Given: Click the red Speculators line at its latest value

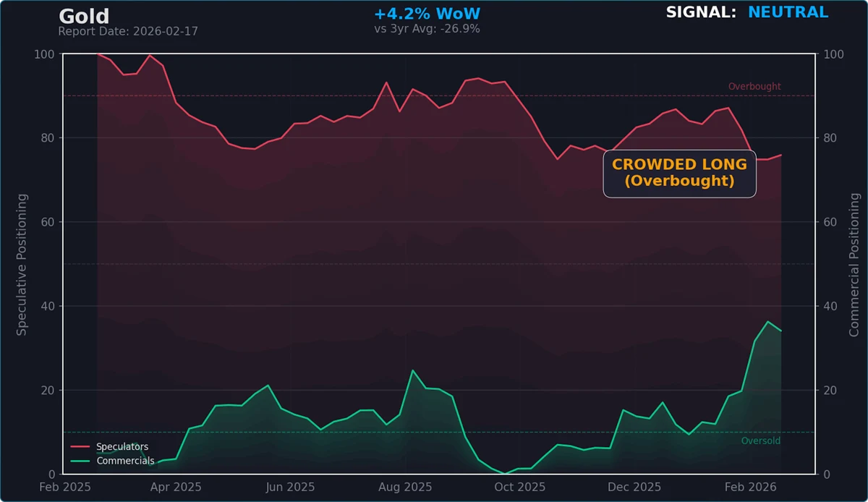Looking at the screenshot, I should point(780,154).
